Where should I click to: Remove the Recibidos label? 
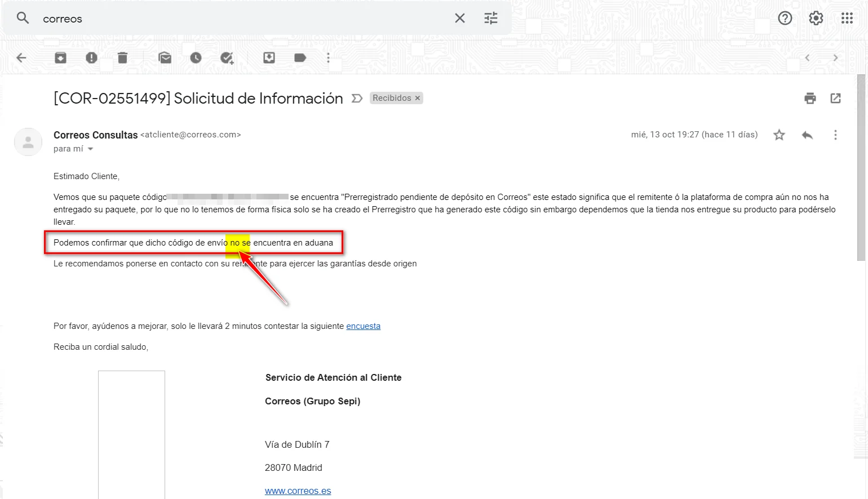(418, 98)
